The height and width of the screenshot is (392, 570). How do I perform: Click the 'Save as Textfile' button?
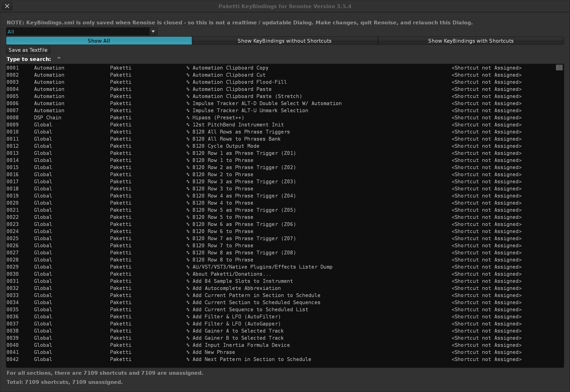(28, 50)
